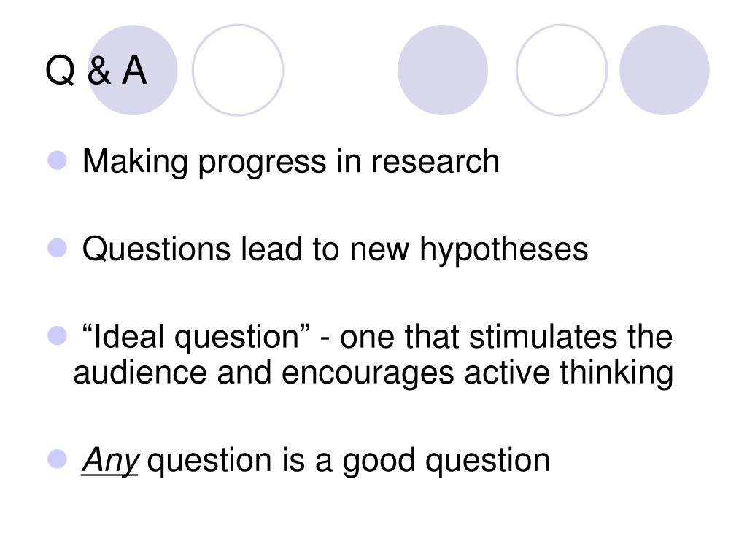Select the filled circle in the header center
Image resolution: width=747 pixels, height=560 pixels.
click(443, 70)
